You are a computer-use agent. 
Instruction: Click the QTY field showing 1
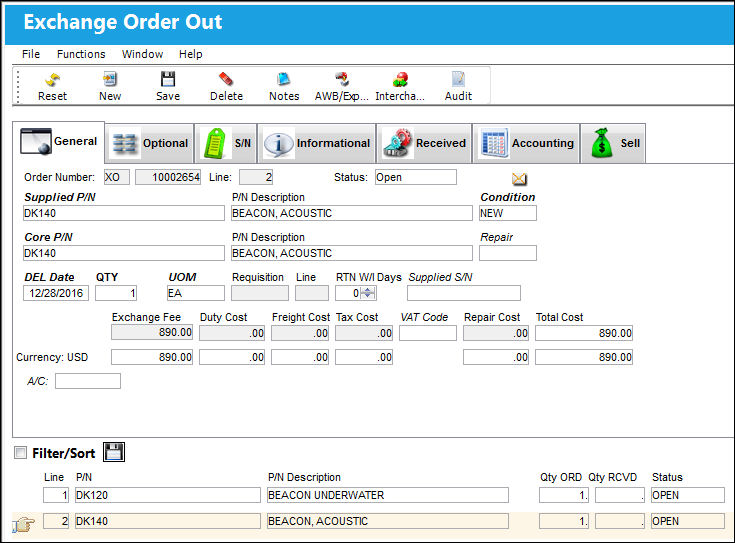pos(116,293)
